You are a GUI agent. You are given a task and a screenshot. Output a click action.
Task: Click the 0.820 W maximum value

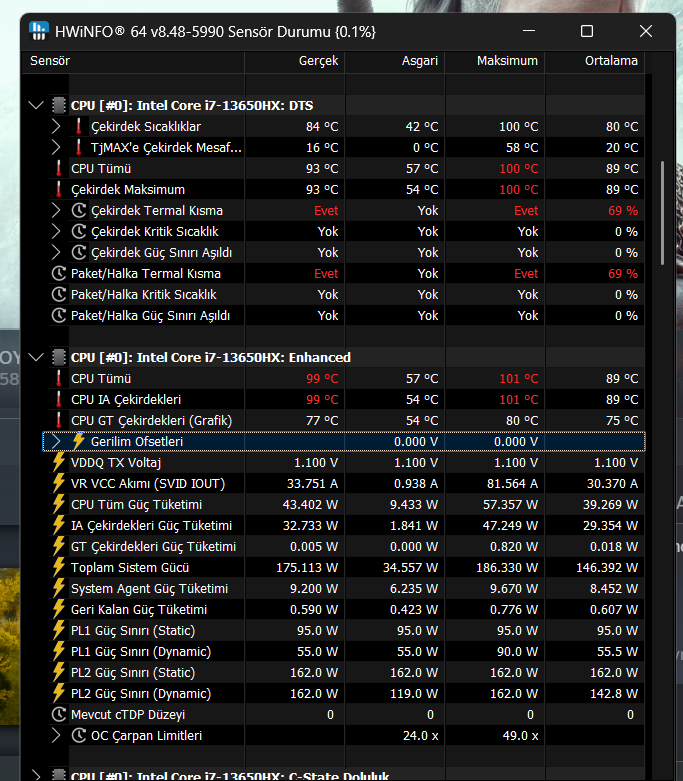pyautogui.click(x=514, y=546)
